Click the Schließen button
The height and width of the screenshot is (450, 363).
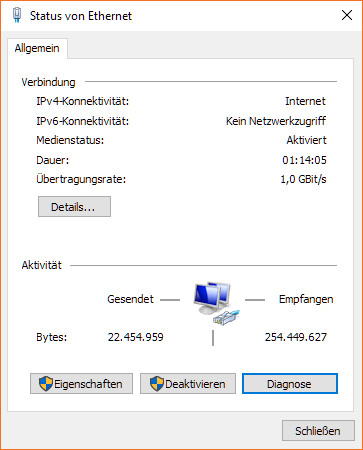point(318,431)
